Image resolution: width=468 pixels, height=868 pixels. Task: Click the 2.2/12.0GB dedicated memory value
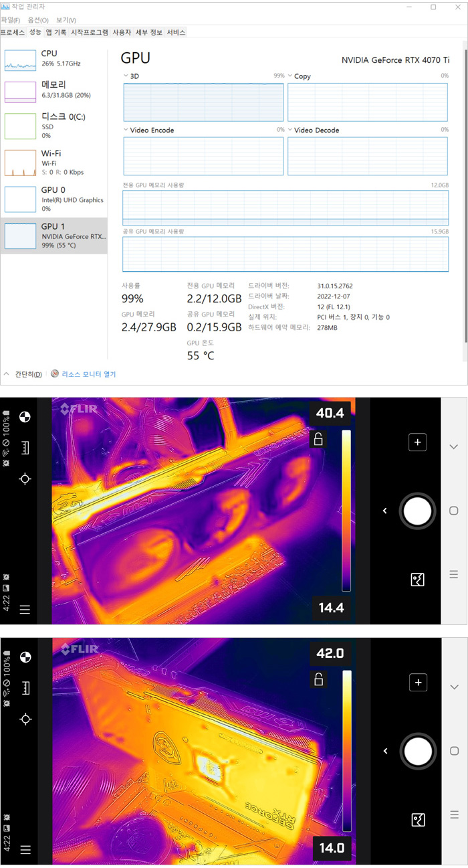point(214,298)
